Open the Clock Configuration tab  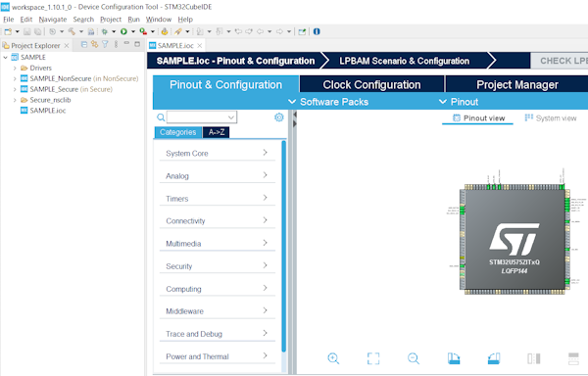(x=371, y=84)
